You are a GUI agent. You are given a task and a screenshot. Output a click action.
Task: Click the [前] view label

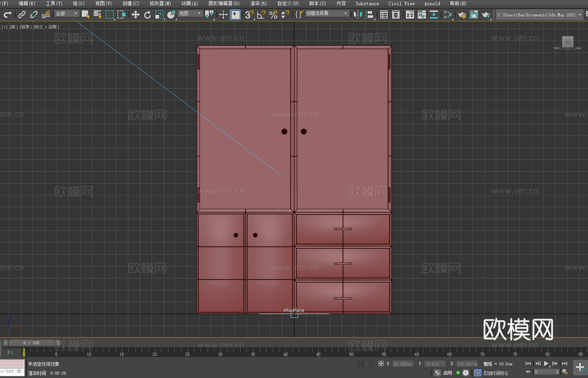(14, 27)
